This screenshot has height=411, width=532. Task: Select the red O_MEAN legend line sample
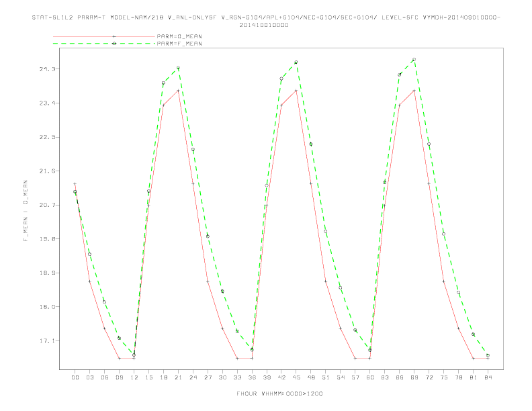point(104,36)
